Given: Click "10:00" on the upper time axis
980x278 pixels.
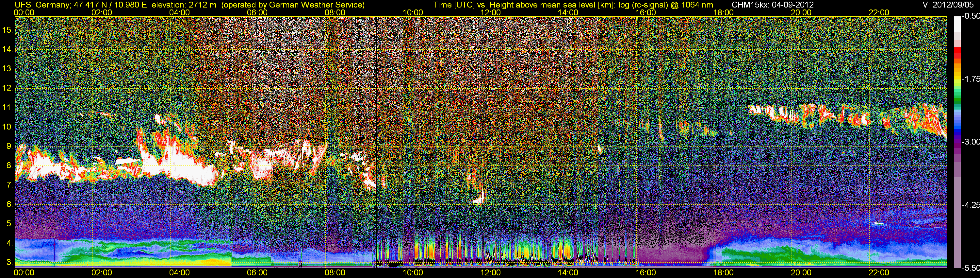Looking at the screenshot, I should click(x=413, y=12).
